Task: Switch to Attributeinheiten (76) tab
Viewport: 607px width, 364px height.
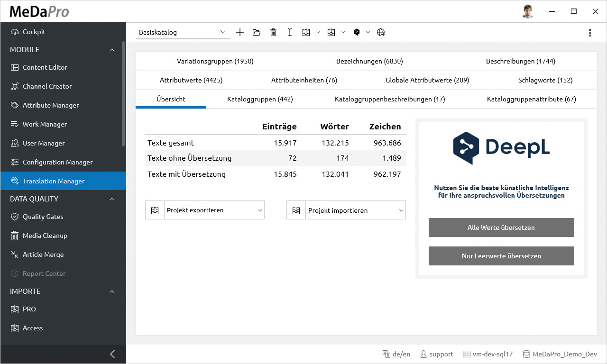Action: pos(304,80)
